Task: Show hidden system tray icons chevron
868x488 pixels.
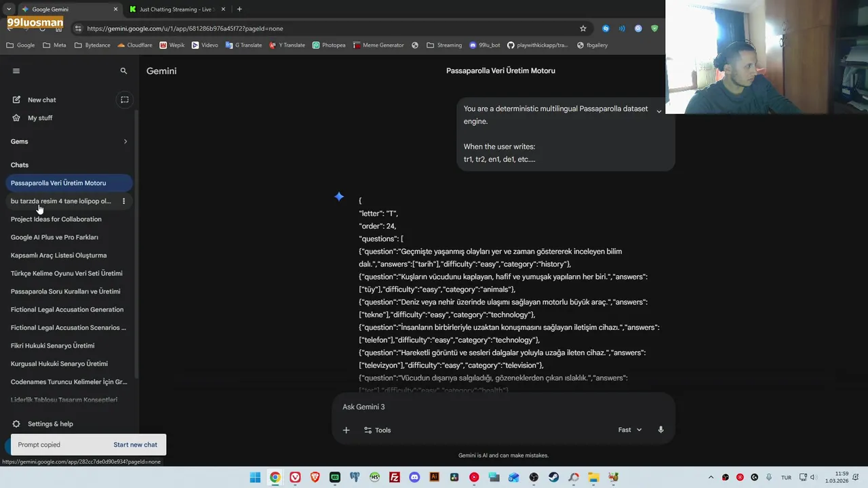Action: [x=711, y=477]
